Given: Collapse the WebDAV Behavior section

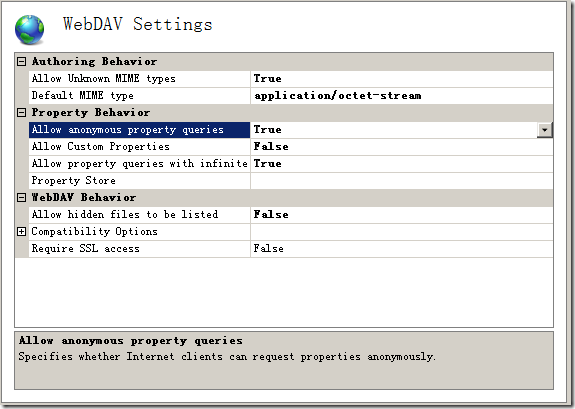Looking at the screenshot, I should 22,197.
